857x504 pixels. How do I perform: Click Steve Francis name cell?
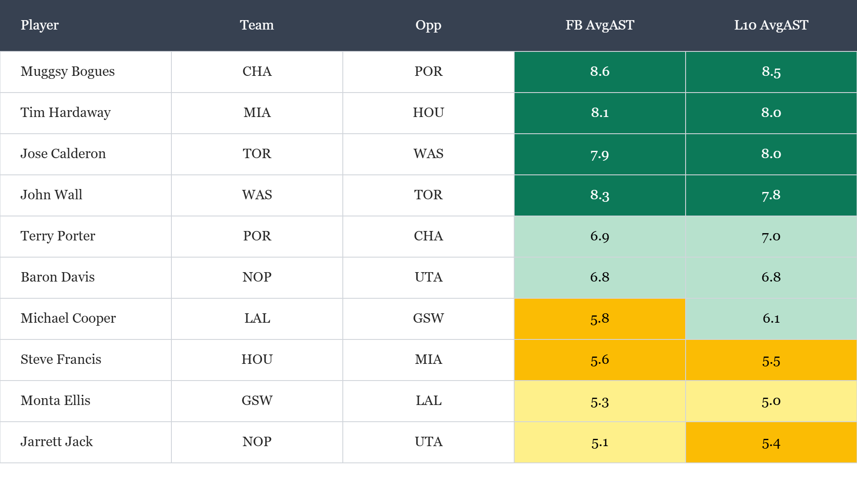pos(61,360)
